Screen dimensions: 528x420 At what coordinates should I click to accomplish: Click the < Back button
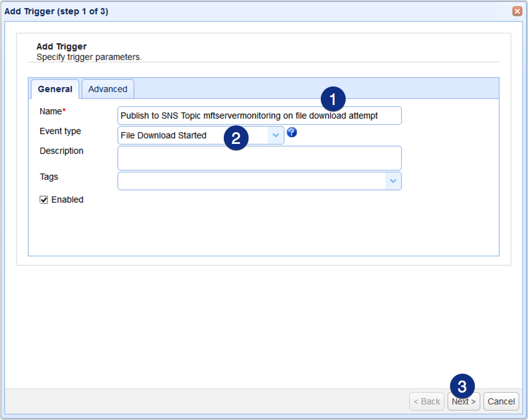[427, 401]
